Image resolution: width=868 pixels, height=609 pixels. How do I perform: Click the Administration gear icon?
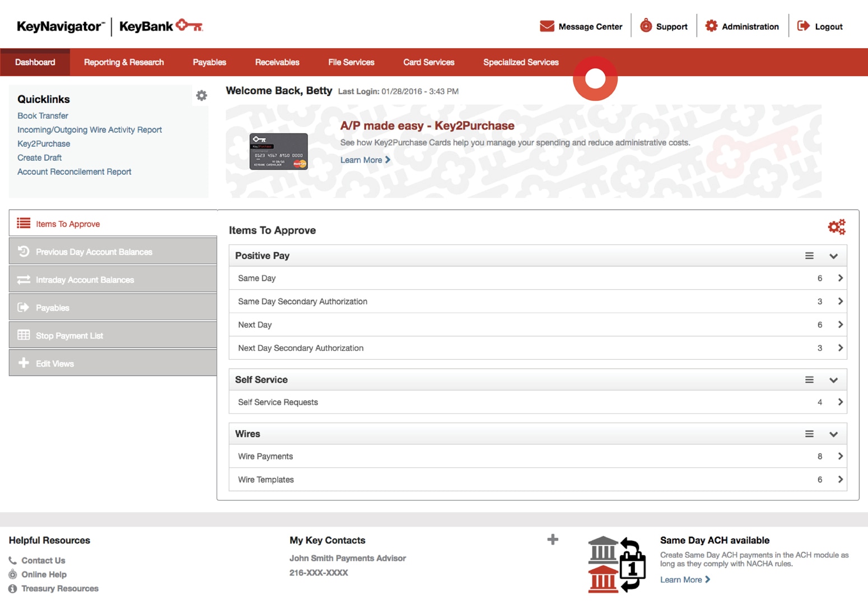point(711,26)
